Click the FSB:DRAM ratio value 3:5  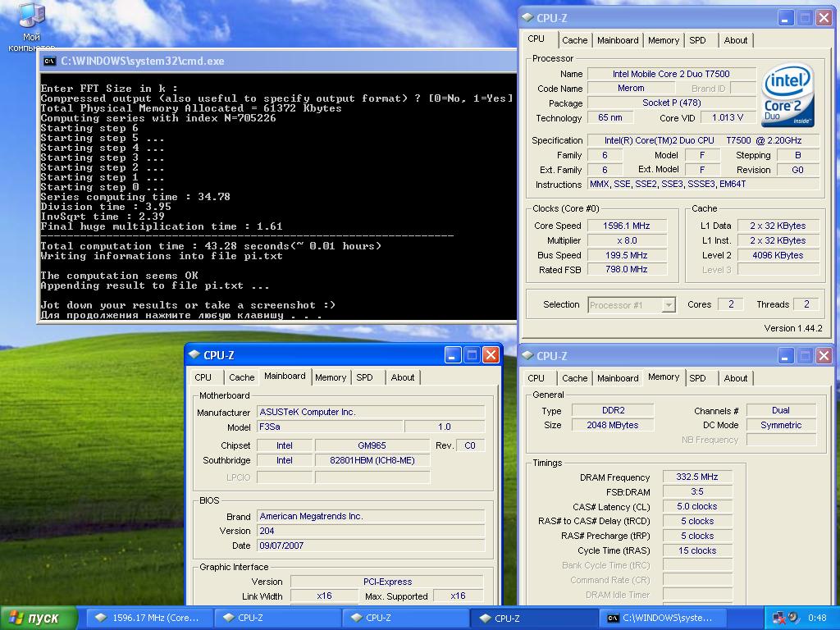[697, 491]
